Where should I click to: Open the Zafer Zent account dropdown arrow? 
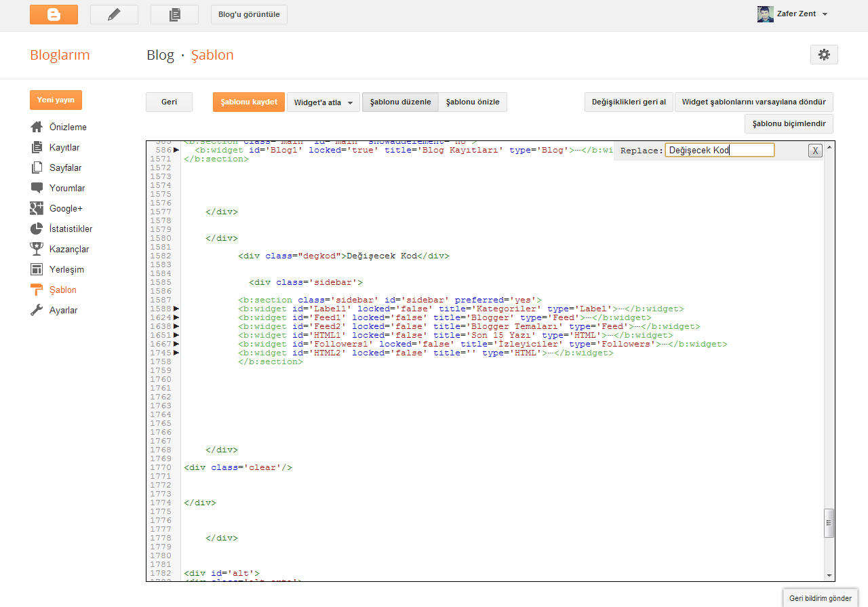[825, 14]
